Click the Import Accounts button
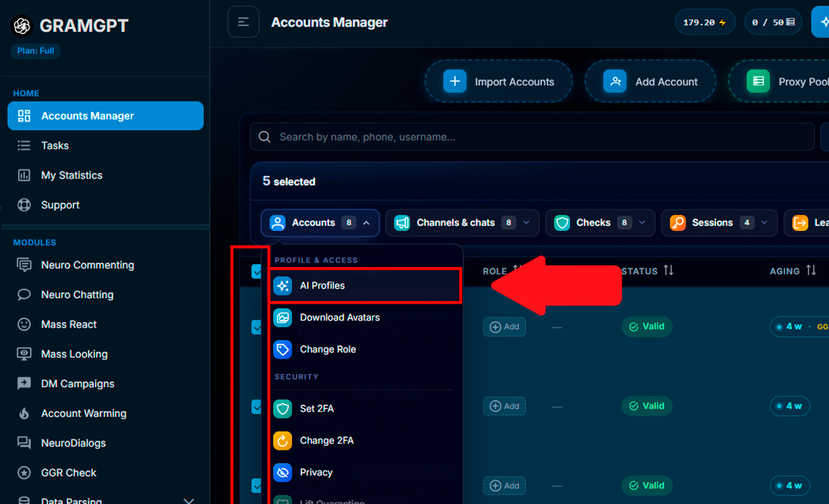 [x=499, y=81]
